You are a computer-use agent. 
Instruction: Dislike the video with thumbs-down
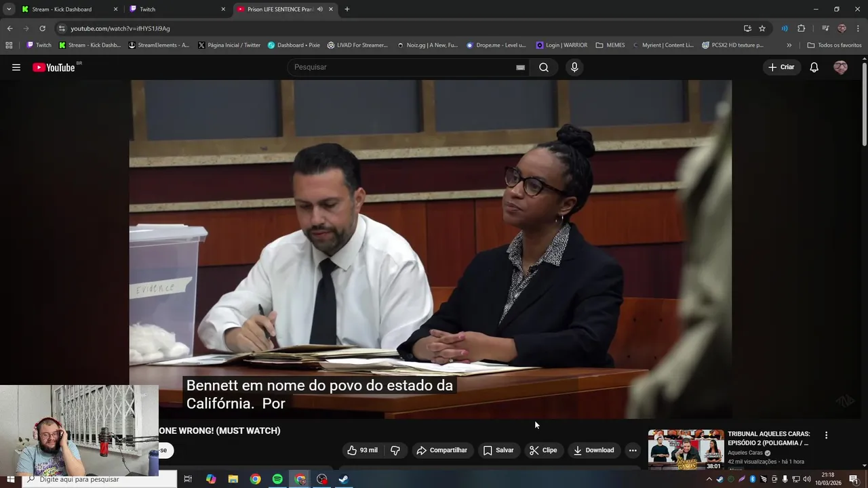point(395,450)
